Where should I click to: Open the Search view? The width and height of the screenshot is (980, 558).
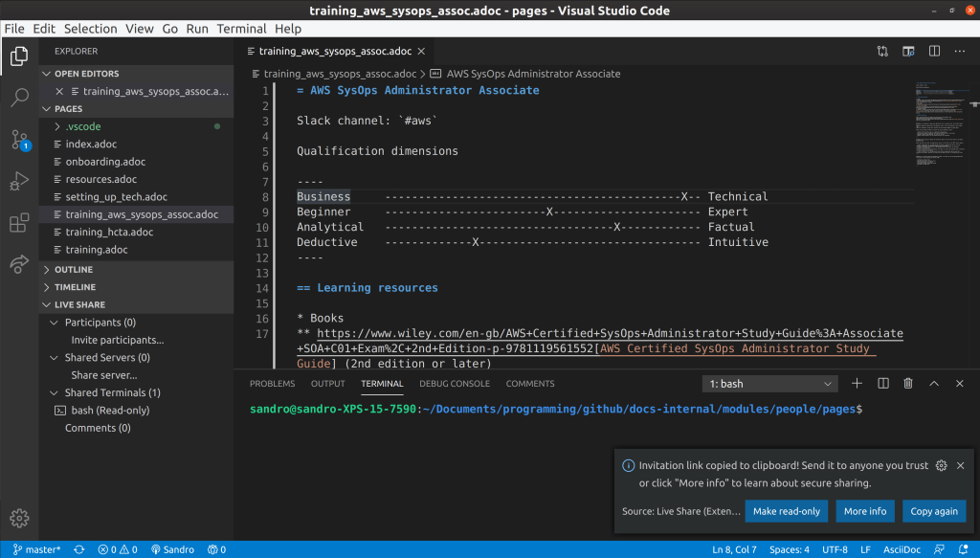point(19,97)
